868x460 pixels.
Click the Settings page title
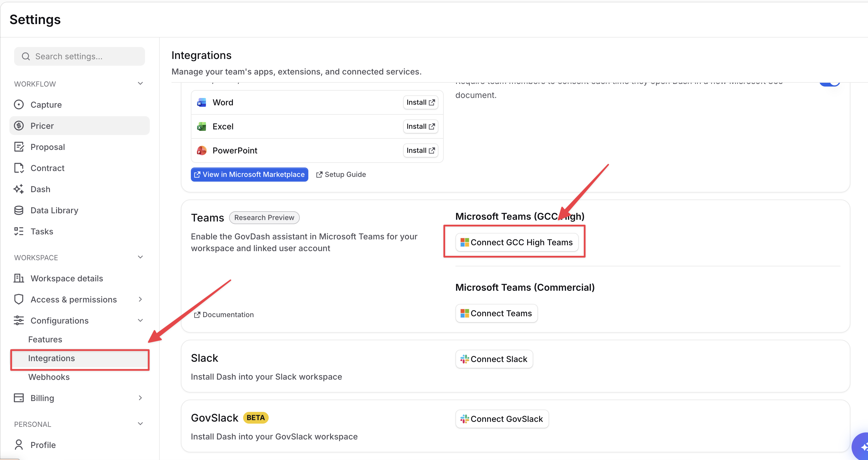click(x=35, y=20)
